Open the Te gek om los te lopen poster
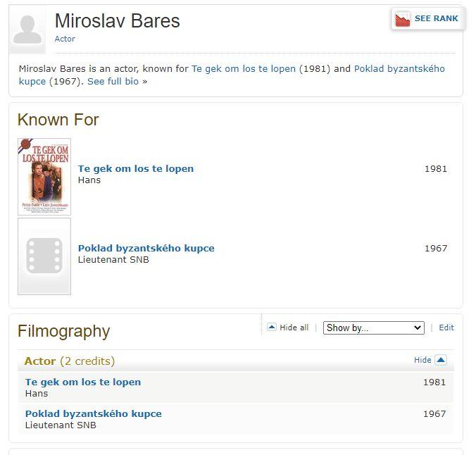This screenshot has width=476, height=455. 44,177
